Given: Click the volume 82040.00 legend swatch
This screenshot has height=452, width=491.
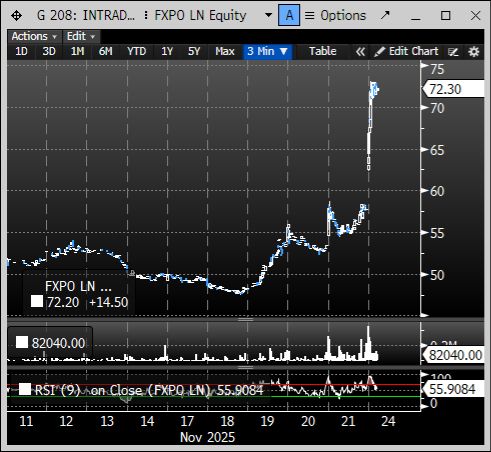Looking at the screenshot, I should (22, 342).
